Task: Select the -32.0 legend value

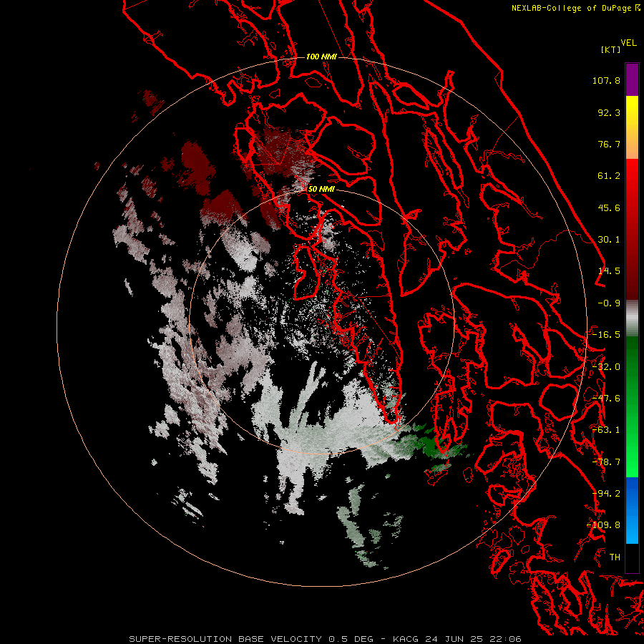Action: pos(606,367)
